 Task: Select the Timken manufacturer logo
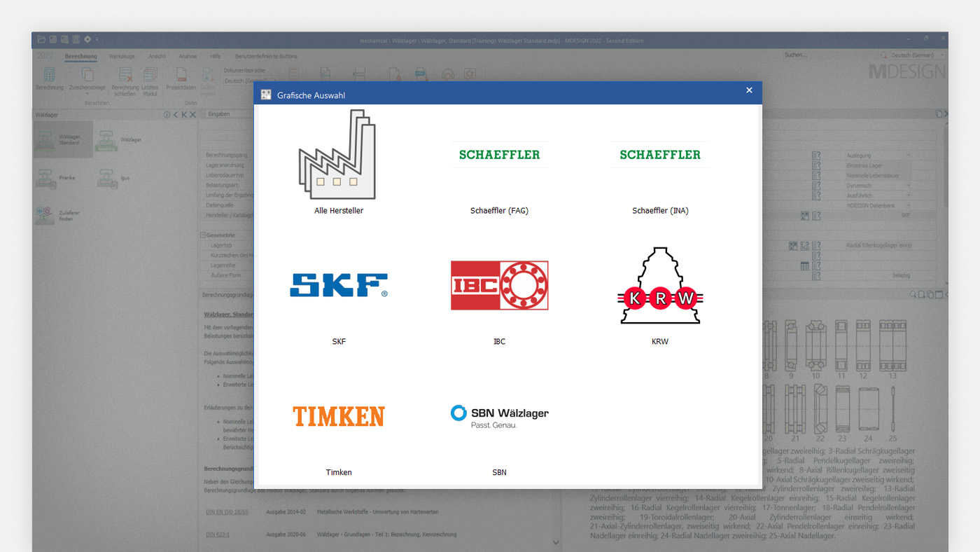[x=339, y=416]
